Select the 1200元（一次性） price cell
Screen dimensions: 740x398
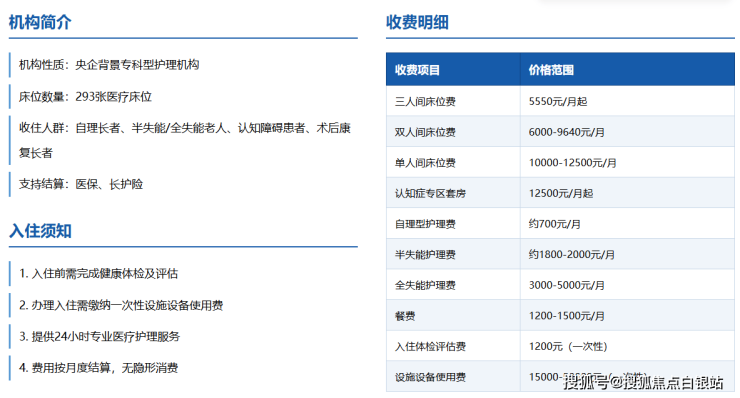(627, 346)
